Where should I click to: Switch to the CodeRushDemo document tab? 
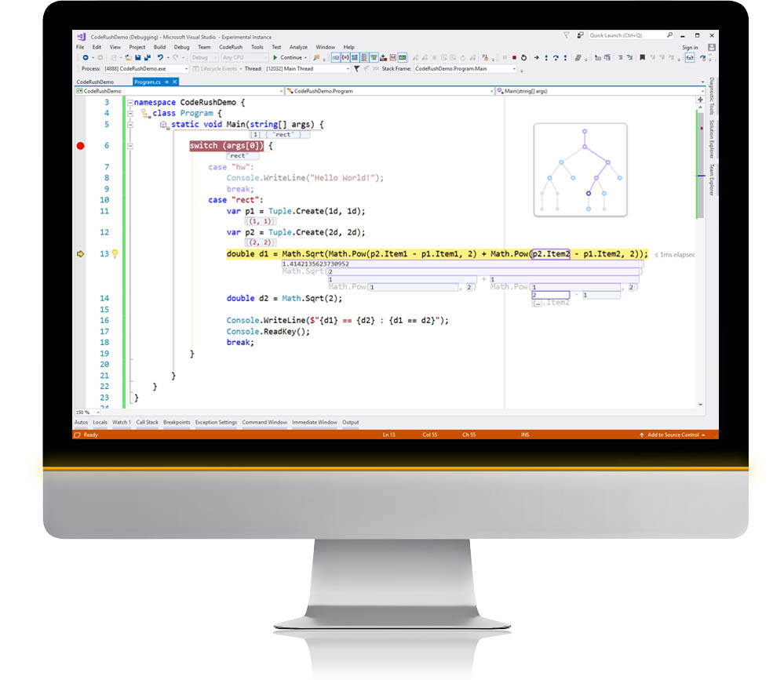coord(95,82)
